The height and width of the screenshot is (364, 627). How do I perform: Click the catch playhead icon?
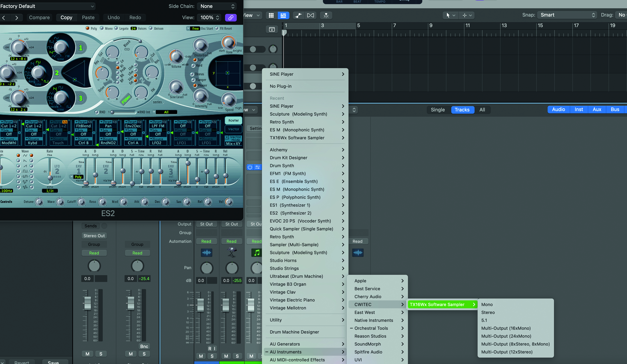[x=326, y=15]
